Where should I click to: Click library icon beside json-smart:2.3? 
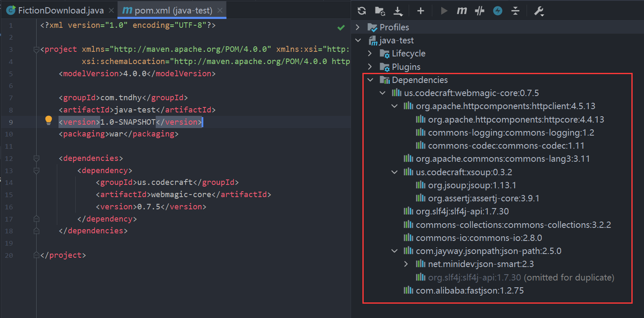point(420,264)
